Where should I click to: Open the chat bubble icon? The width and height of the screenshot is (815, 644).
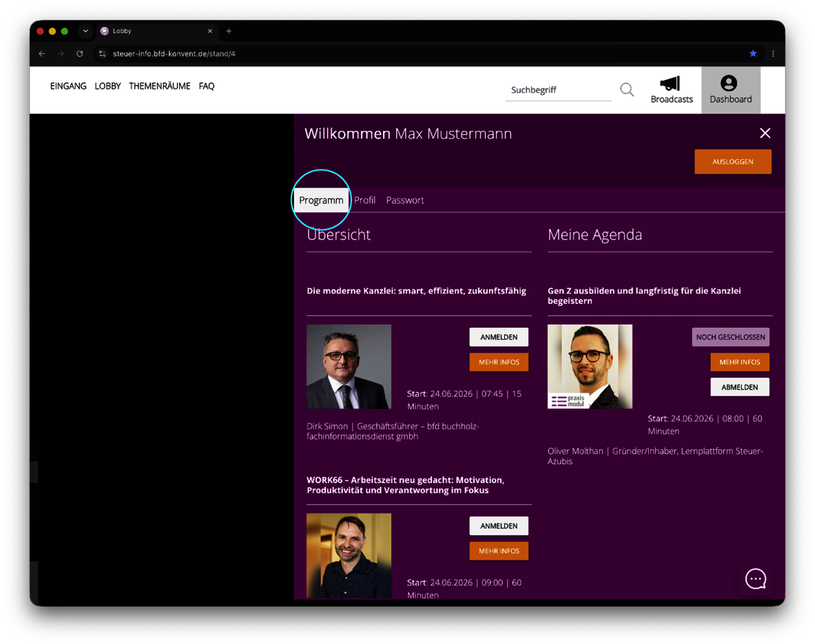tap(756, 578)
